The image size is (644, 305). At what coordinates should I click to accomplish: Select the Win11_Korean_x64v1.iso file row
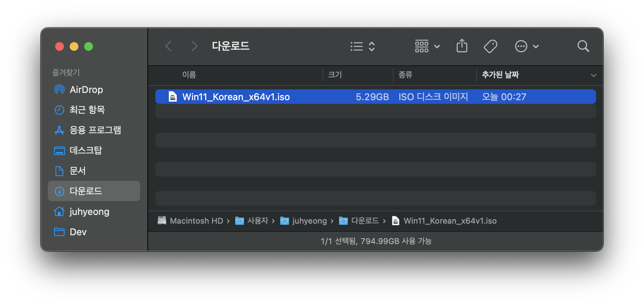[375, 97]
